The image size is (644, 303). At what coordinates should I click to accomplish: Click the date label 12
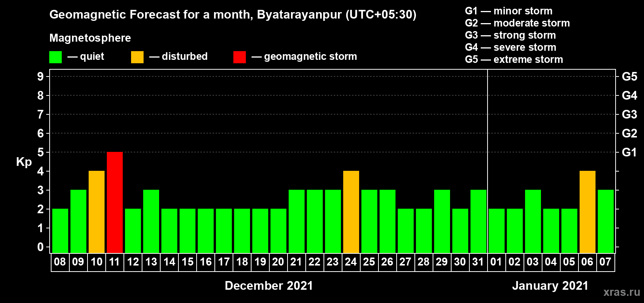point(133,262)
